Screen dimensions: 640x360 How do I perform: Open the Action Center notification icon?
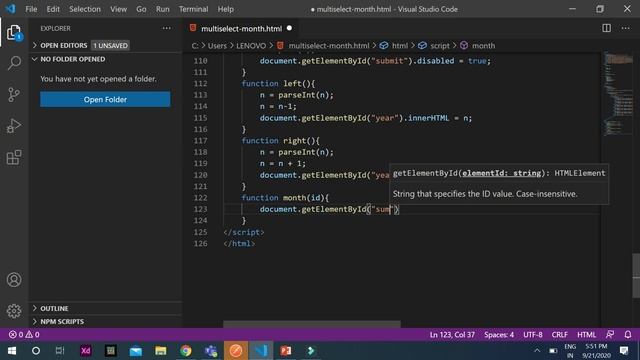[x=624, y=351]
